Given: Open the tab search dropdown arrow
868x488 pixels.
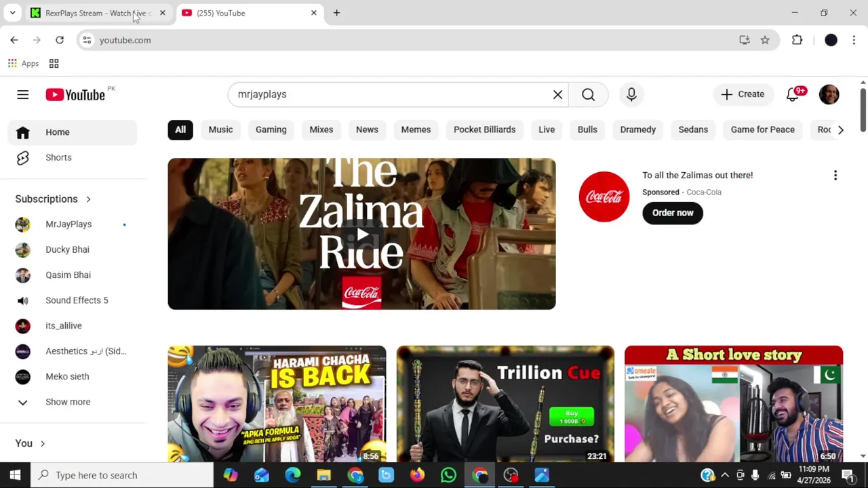Looking at the screenshot, I should pos(12,13).
